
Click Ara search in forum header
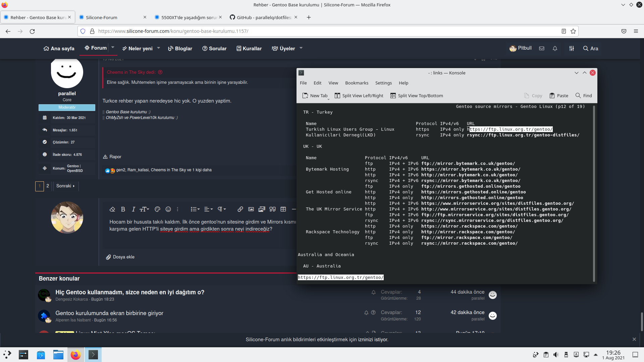(591, 49)
